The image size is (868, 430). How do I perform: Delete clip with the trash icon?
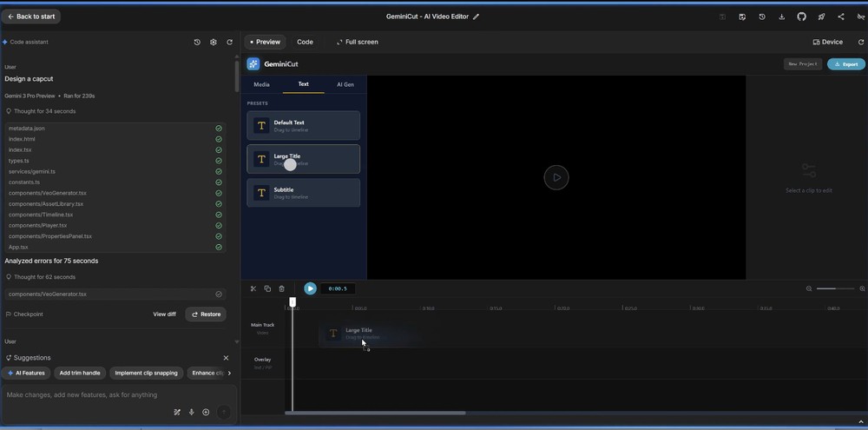(281, 288)
